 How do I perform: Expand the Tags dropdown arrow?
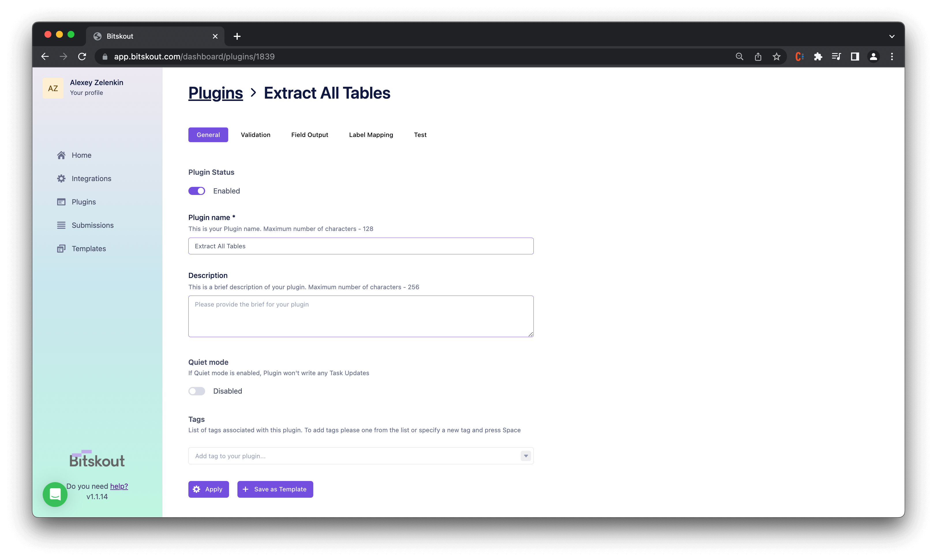tap(526, 456)
